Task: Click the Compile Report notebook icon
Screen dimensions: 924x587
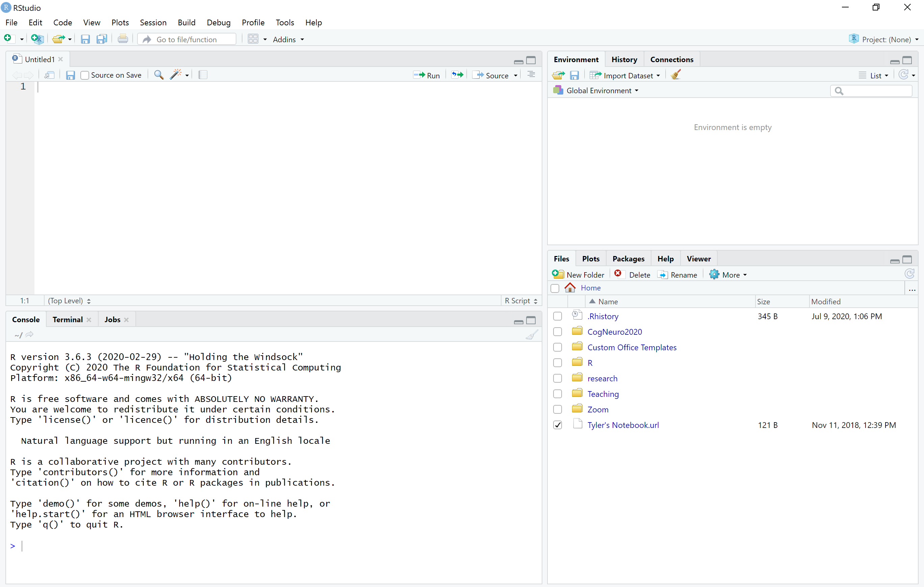Action: (203, 75)
